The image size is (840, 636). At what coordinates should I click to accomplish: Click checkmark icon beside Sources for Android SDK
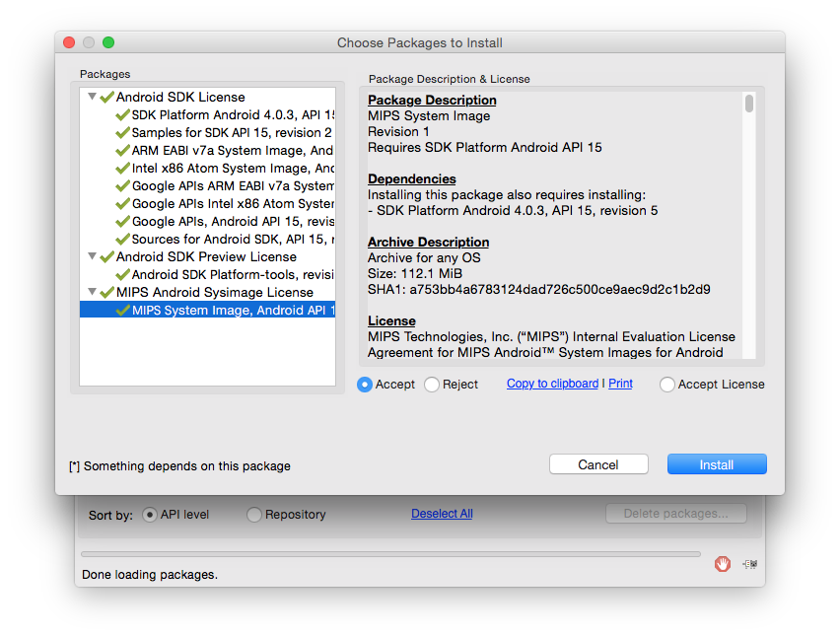tap(122, 239)
